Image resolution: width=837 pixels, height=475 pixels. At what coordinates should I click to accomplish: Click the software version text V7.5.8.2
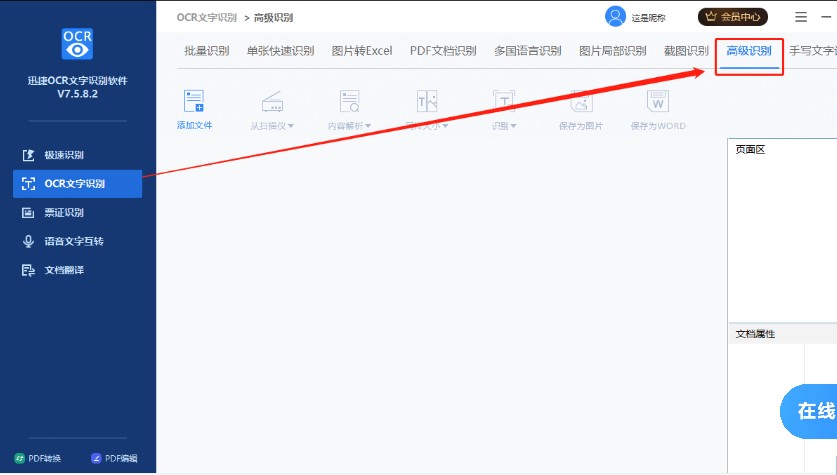pos(77,94)
